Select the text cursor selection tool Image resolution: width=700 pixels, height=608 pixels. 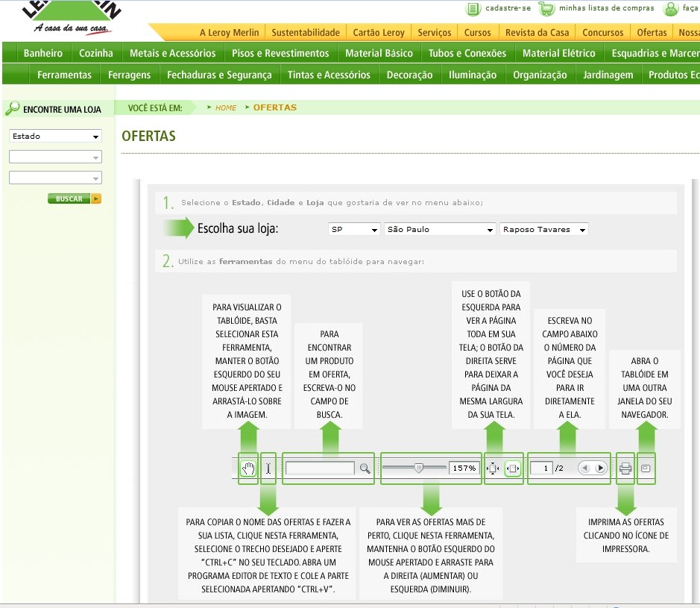pos(268,468)
